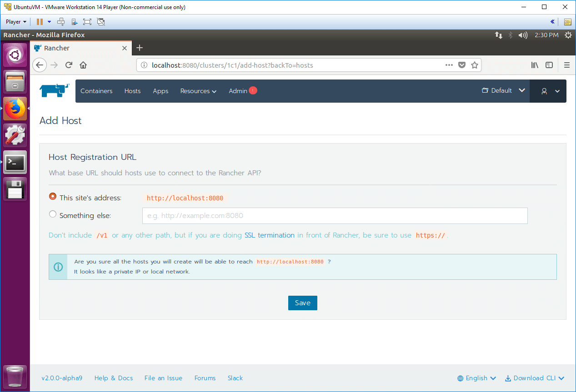Viewport: 576px width, 392px height.
Task: Switch to the Rancher browser tab
Action: pyautogui.click(x=80, y=48)
